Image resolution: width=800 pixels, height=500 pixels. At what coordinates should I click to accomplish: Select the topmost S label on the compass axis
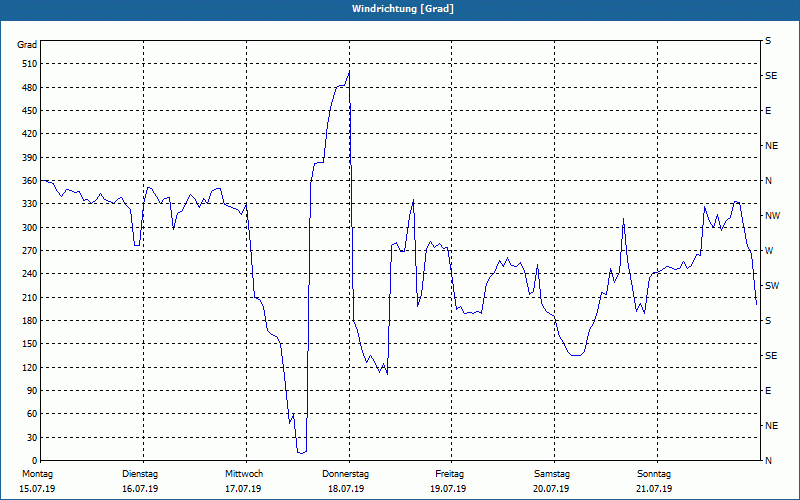pyautogui.click(x=768, y=41)
